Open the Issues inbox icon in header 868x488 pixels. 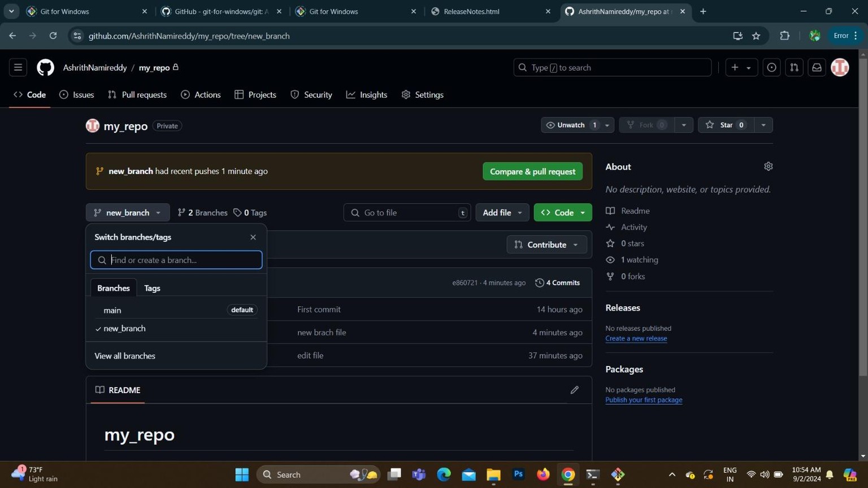[771, 67]
